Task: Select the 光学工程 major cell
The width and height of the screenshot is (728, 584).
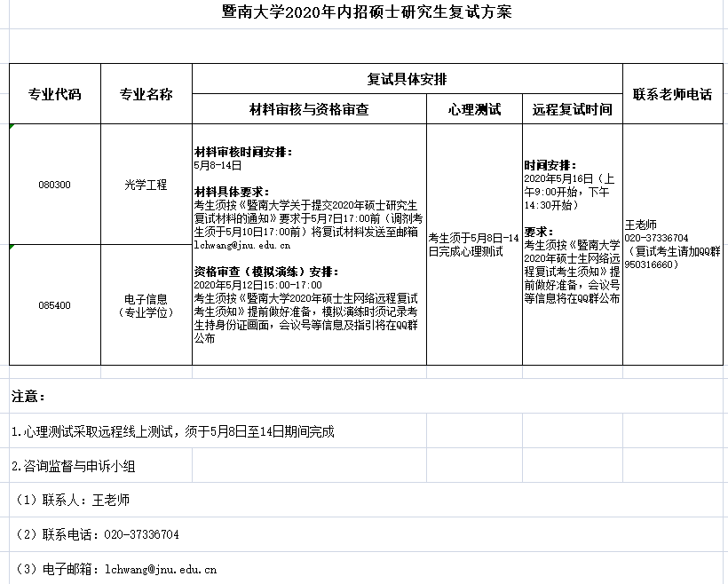Action: [x=146, y=185]
